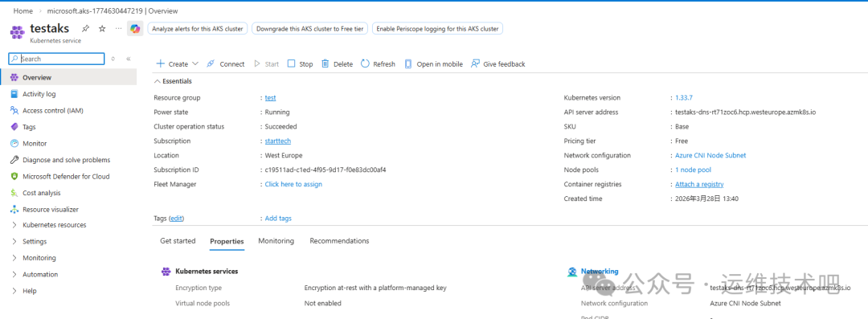Click the Overview sidebar icon
This screenshot has height=319, width=868.
click(14, 77)
